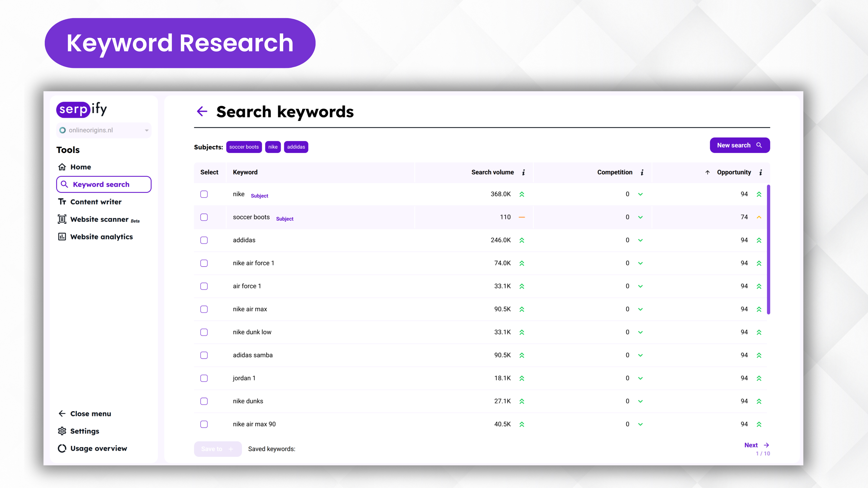The width and height of the screenshot is (868, 488).
Task: Expand competition chevron for nike air force 1
Action: pos(640,263)
